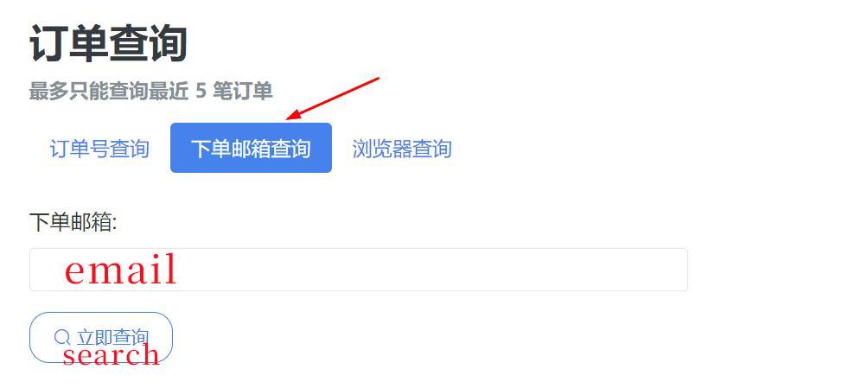868x388 pixels.
Task: Click the 最多只能查询最近 5 笔订单 subtitle
Action: click(x=150, y=92)
